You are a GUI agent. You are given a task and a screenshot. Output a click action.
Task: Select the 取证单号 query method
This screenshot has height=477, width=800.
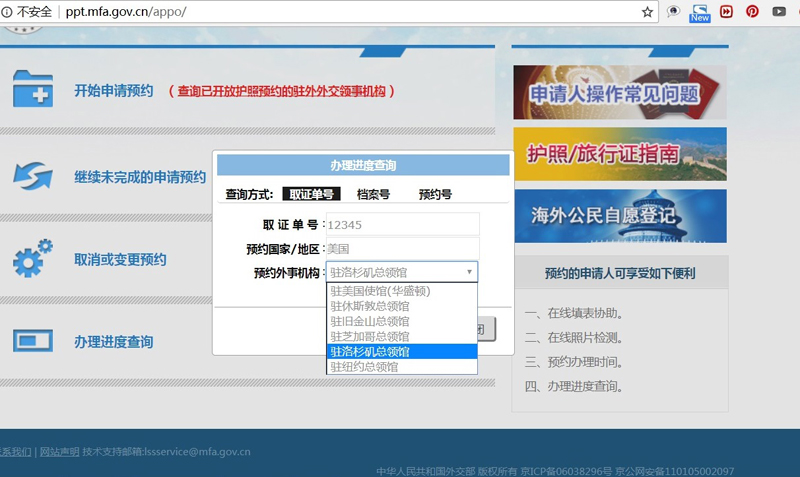coord(311,195)
